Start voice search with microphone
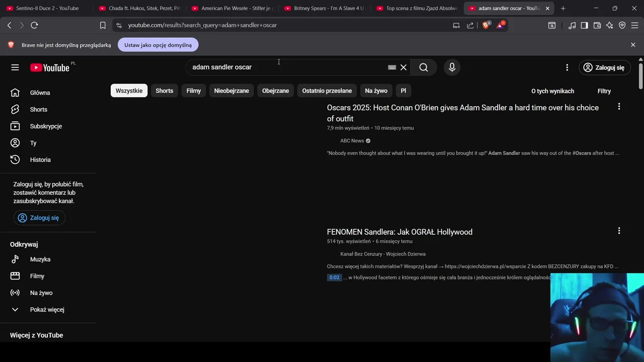Screen dimensions: 644x362 pyautogui.click(x=452, y=67)
